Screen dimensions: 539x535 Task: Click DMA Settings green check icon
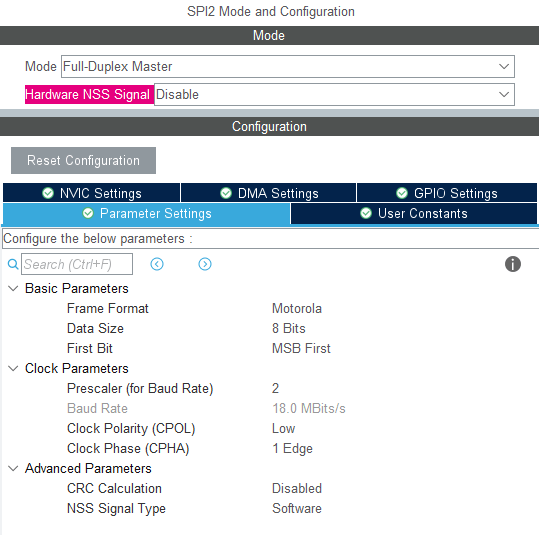click(226, 193)
